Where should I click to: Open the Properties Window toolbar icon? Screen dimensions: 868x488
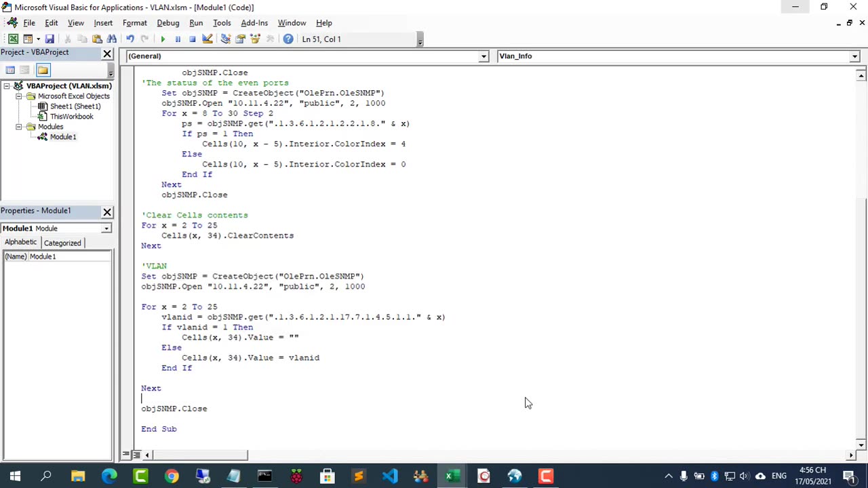[241, 39]
